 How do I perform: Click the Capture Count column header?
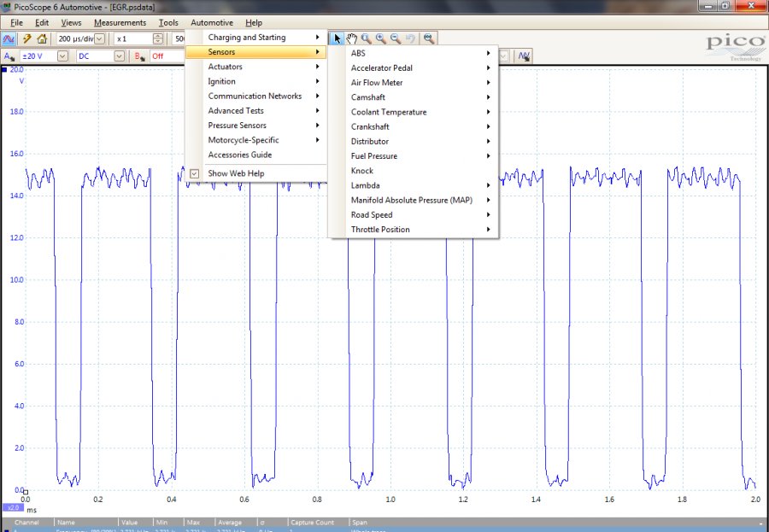(x=318, y=523)
